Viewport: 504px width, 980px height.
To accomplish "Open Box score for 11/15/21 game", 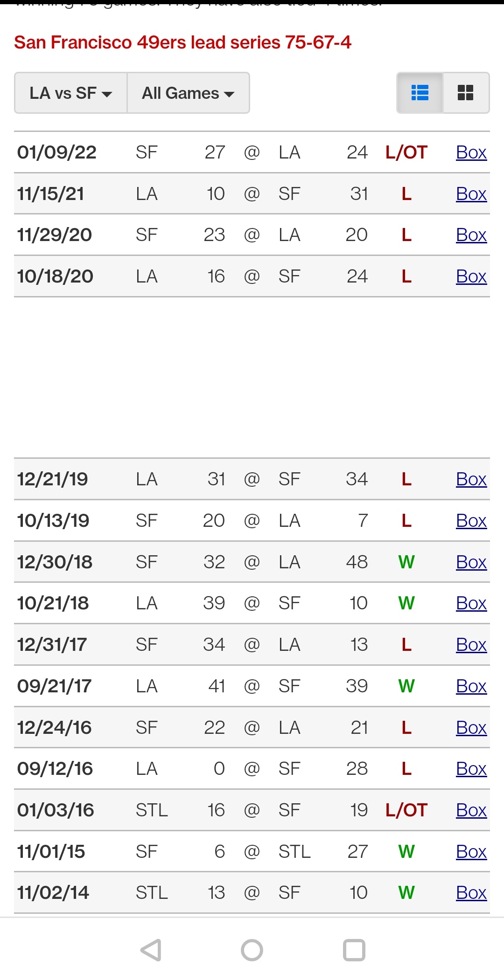I will pyautogui.click(x=471, y=194).
